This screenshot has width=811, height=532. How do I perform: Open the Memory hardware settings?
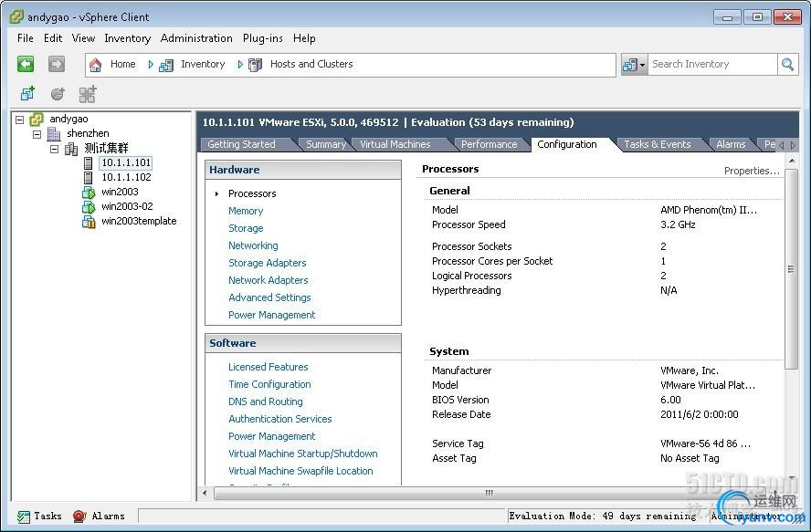tap(246, 211)
